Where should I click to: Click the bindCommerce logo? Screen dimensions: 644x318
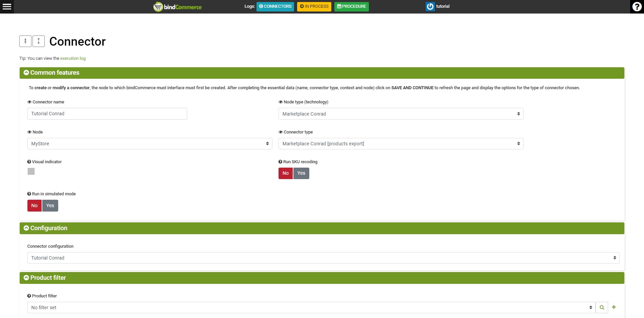(x=177, y=7)
